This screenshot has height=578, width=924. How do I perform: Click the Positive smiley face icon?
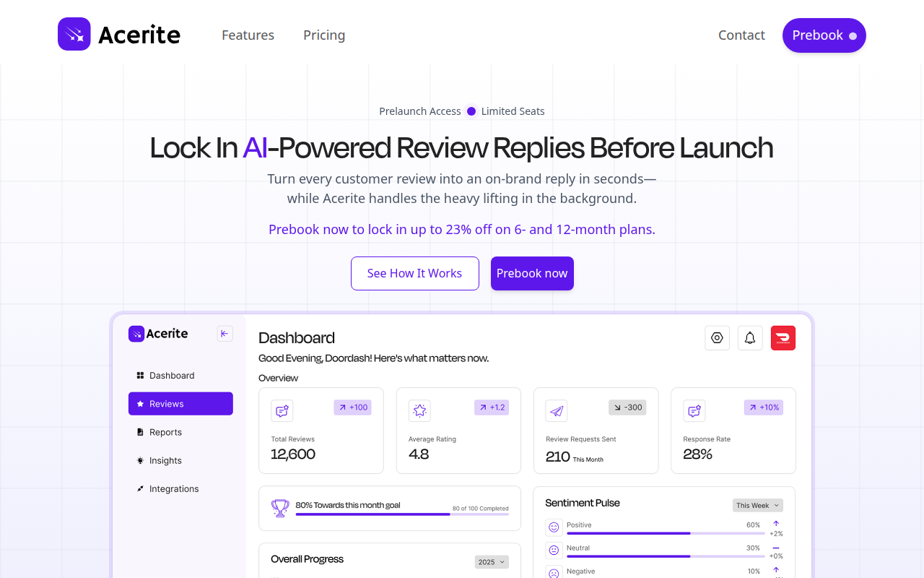pyautogui.click(x=554, y=527)
